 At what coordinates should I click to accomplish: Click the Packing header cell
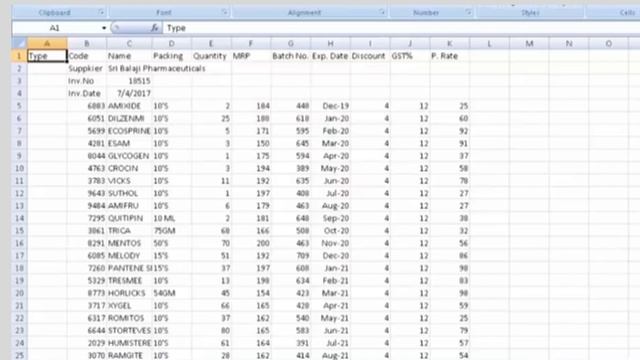pos(171,56)
